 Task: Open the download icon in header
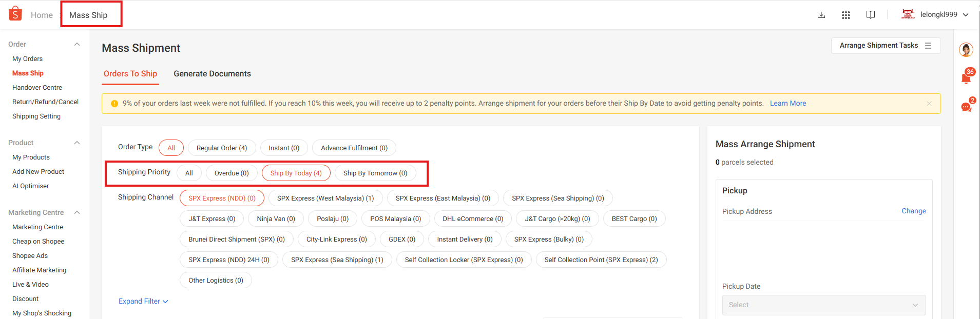click(x=821, y=15)
